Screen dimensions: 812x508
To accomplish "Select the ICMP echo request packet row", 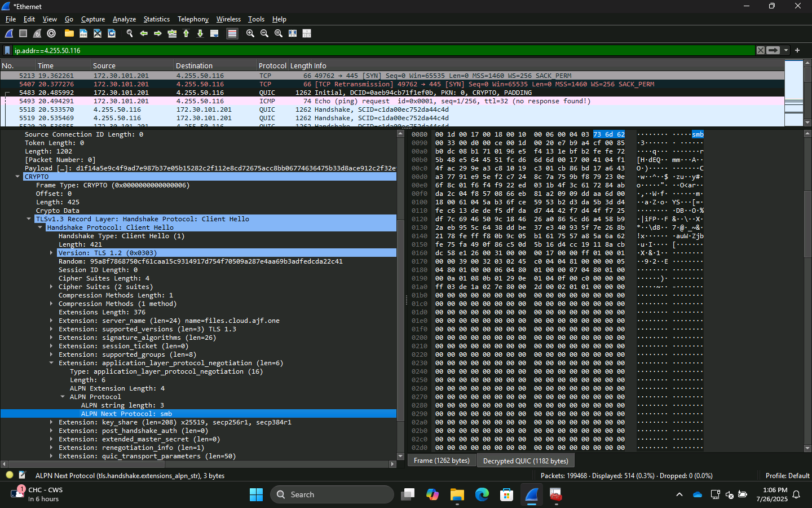I will pyautogui.click(x=226, y=101).
